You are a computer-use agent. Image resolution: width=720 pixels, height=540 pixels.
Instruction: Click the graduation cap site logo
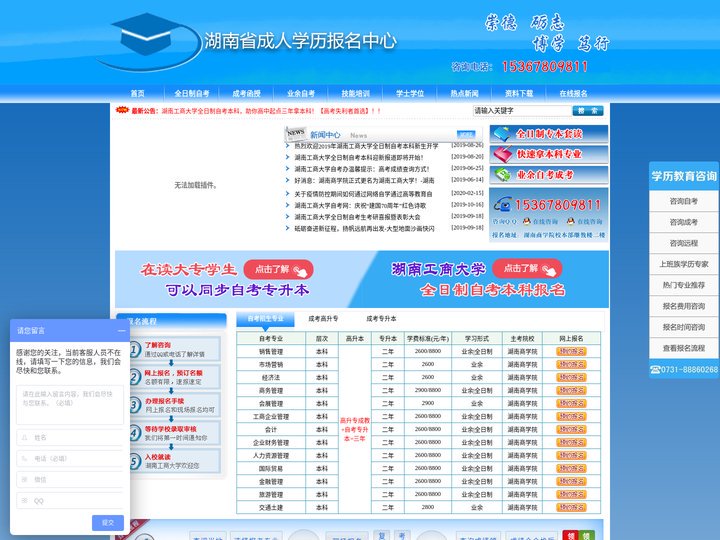pyautogui.click(x=149, y=41)
